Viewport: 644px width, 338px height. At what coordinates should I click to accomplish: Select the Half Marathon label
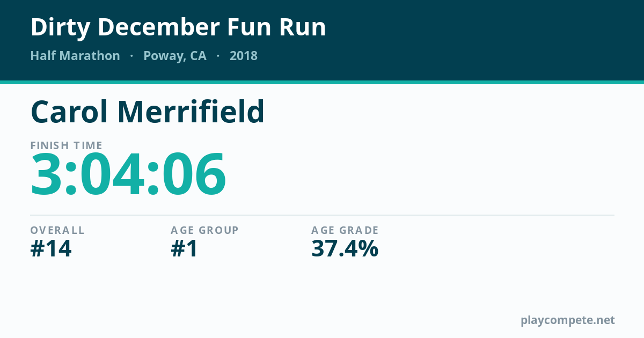click(x=75, y=56)
